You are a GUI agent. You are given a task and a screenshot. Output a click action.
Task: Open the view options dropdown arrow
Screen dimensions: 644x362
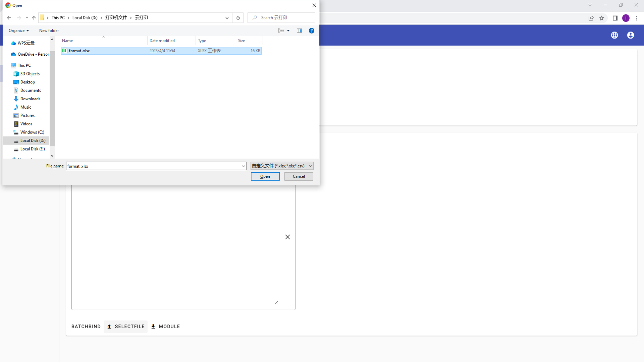[288, 31]
